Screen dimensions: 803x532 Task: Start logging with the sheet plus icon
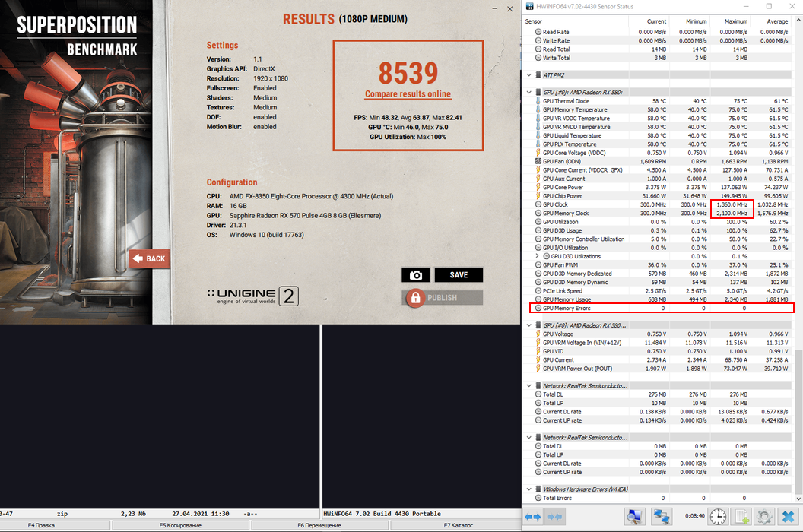(x=742, y=517)
